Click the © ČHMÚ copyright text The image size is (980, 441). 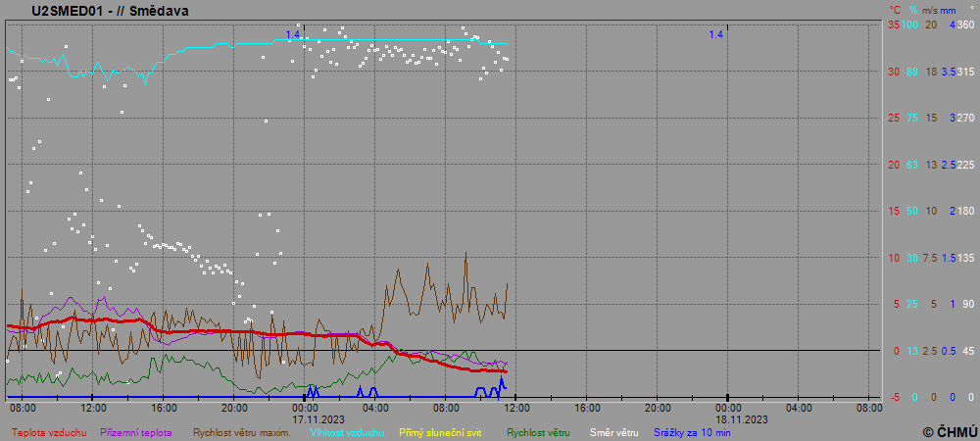click(x=950, y=432)
